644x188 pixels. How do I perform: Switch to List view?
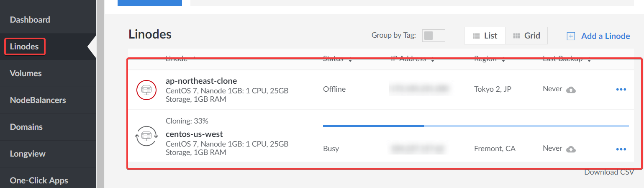pos(485,36)
